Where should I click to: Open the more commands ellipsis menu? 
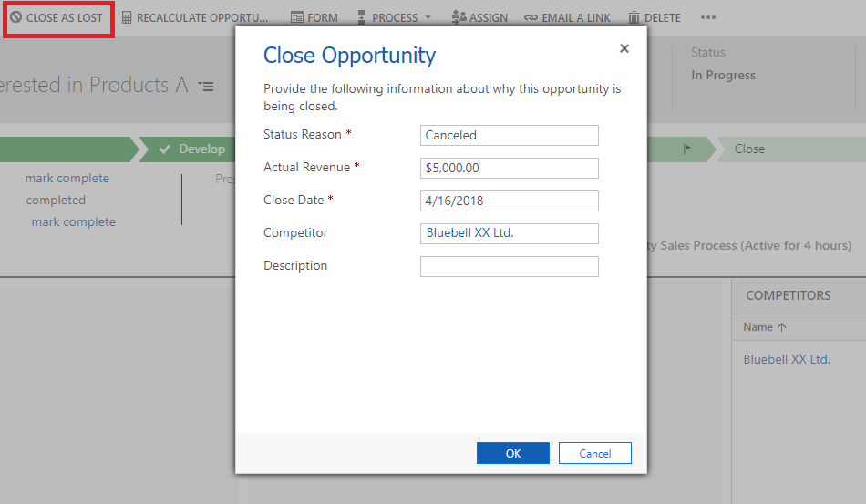point(708,17)
